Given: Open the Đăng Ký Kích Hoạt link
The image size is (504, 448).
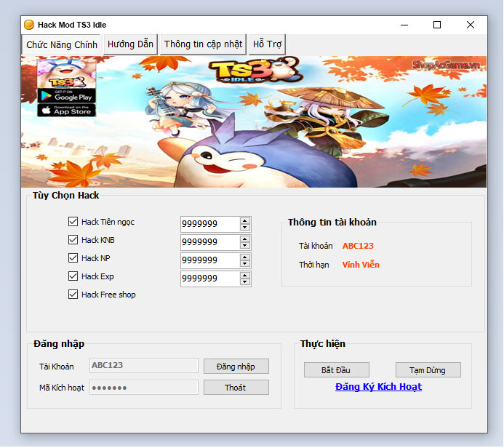Looking at the screenshot, I should pyautogui.click(x=378, y=387).
